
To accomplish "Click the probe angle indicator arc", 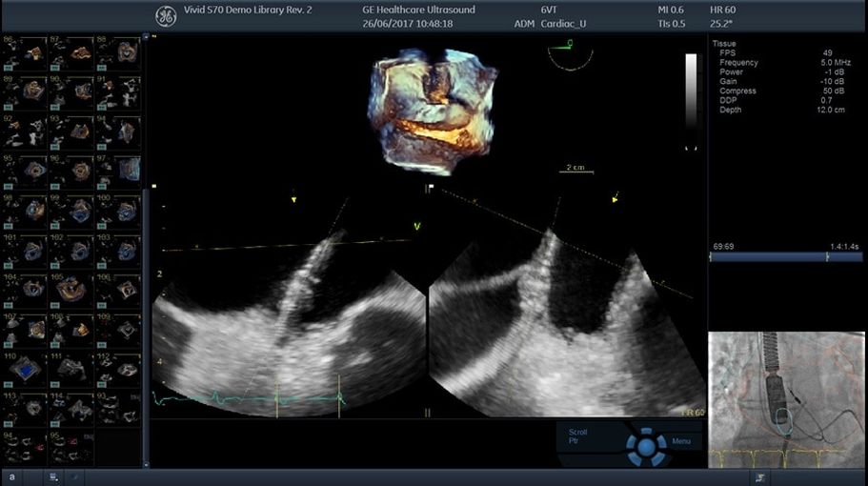I will [x=569, y=53].
